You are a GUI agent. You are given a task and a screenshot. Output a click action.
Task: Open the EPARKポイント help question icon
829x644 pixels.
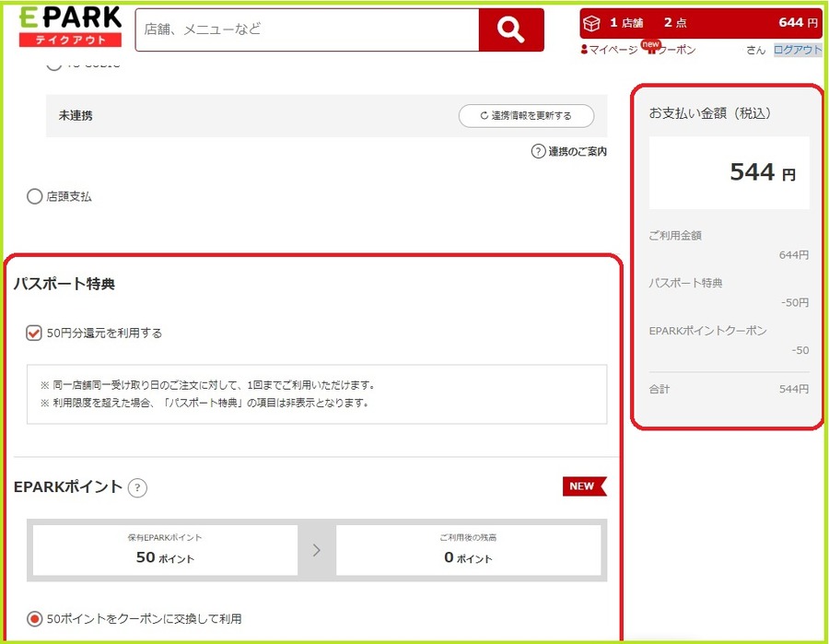tap(137, 487)
